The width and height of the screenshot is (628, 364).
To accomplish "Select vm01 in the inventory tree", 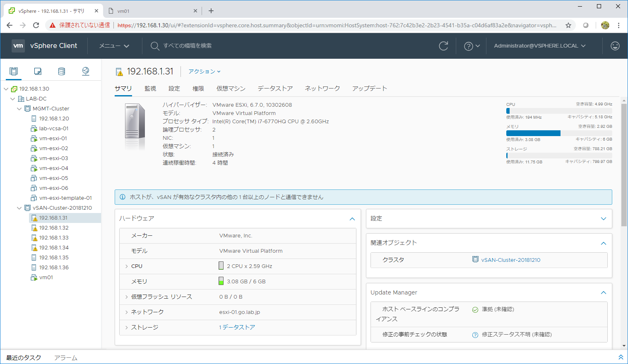I will [x=46, y=278].
